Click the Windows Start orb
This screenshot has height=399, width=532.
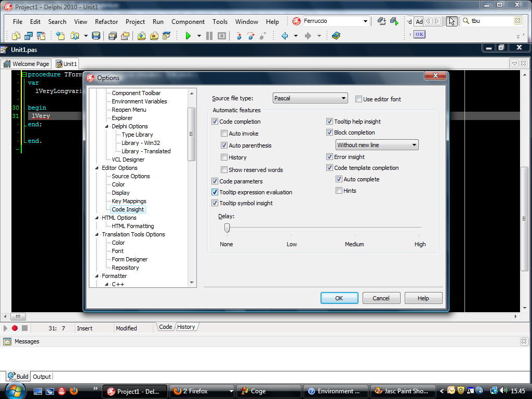pos(15,390)
